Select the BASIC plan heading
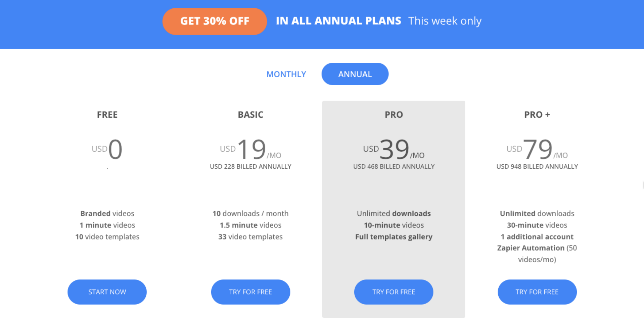Viewport: 644px width, 322px height. point(250,115)
